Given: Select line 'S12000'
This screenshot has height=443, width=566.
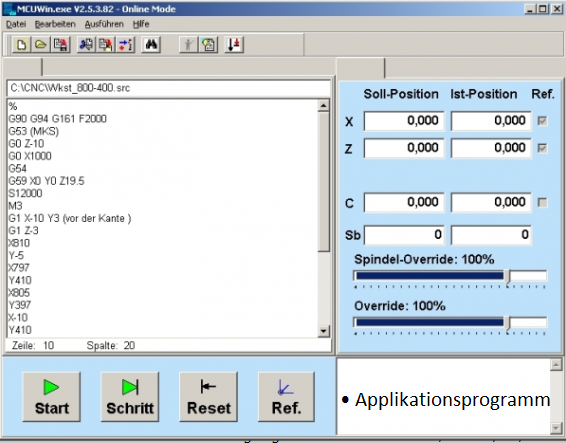Looking at the screenshot, I should point(25,193).
